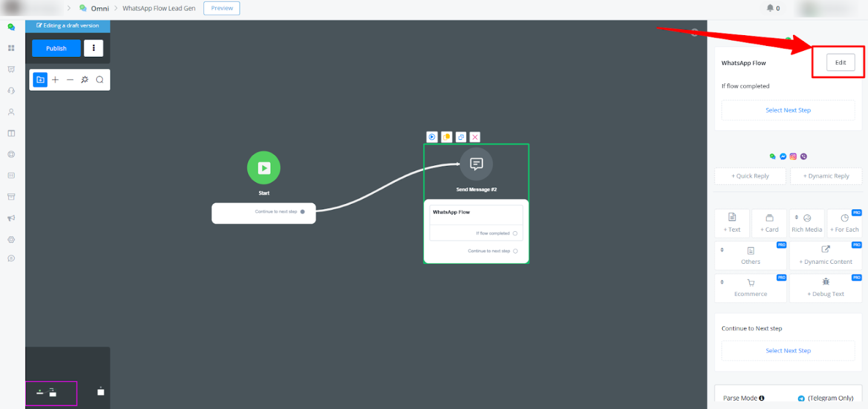This screenshot has height=409, width=868.
Task: Click the add folder icon in canvas toolbar
Action: (x=40, y=80)
